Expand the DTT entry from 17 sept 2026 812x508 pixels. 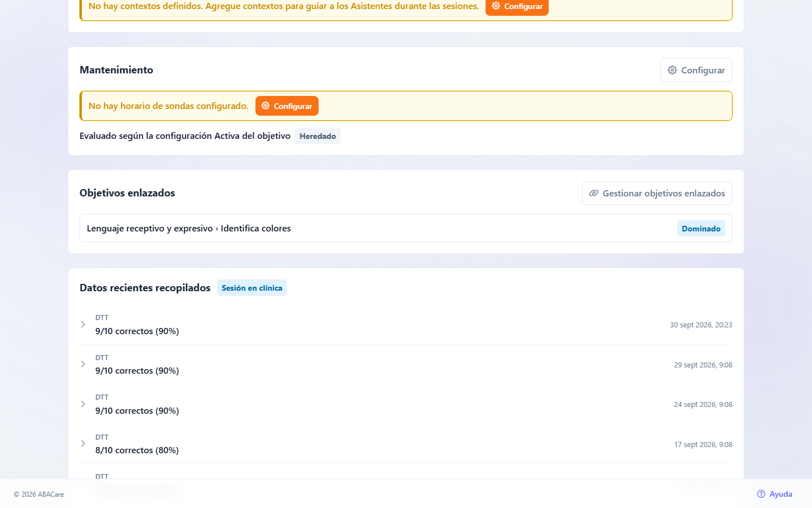click(x=83, y=444)
